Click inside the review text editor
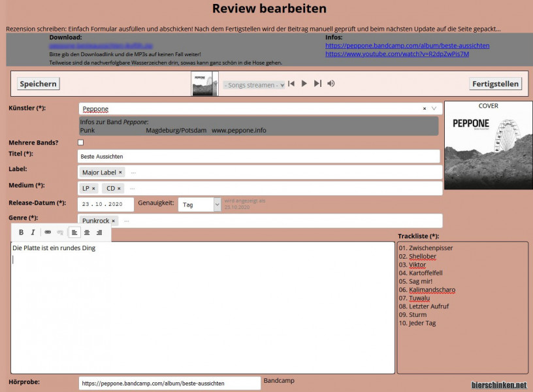 pyautogui.click(x=202, y=308)
